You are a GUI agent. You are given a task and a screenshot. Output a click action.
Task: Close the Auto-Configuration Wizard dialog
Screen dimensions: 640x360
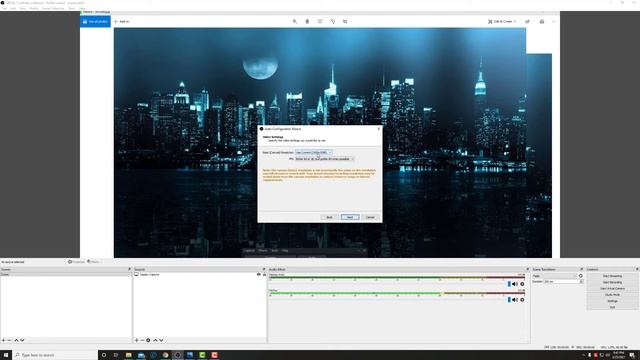click(x=378, y=129)
